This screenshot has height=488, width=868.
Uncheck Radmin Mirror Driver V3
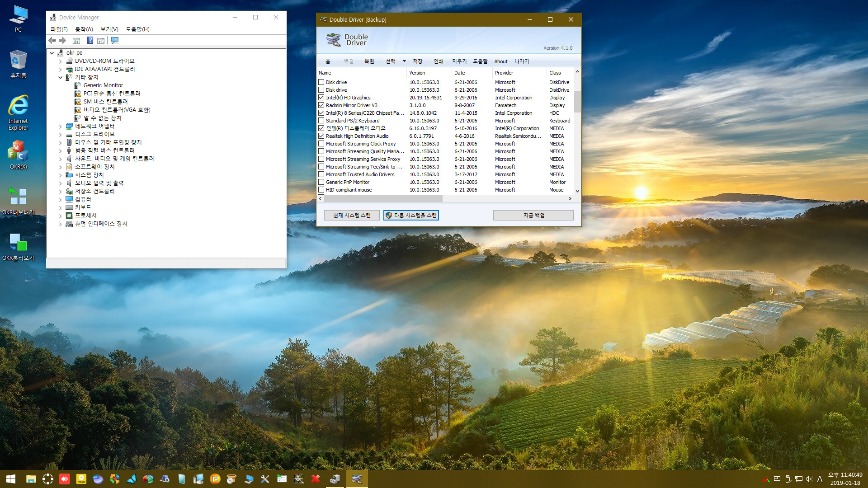pos(321,105)
